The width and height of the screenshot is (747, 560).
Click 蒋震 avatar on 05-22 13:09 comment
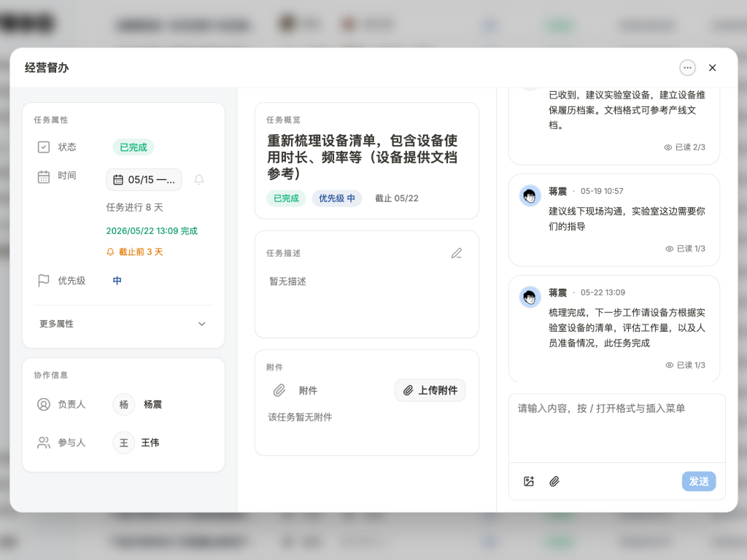click(x=530, y=297)
